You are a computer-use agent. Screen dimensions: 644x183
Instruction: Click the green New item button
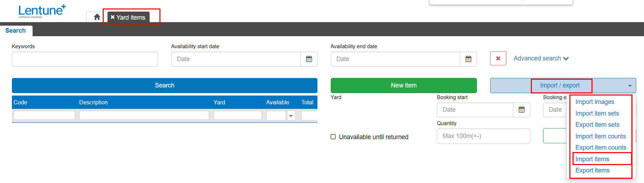[403, 85]
